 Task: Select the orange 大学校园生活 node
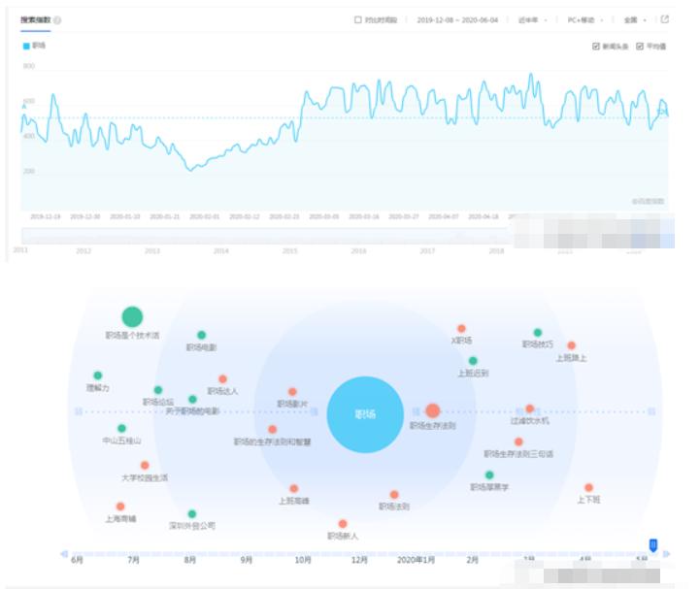145,466
